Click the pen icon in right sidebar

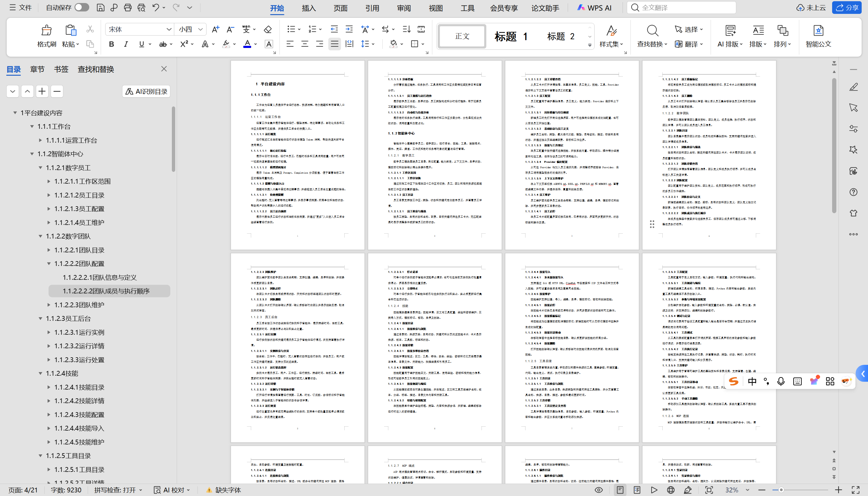(x=853, y=87)
